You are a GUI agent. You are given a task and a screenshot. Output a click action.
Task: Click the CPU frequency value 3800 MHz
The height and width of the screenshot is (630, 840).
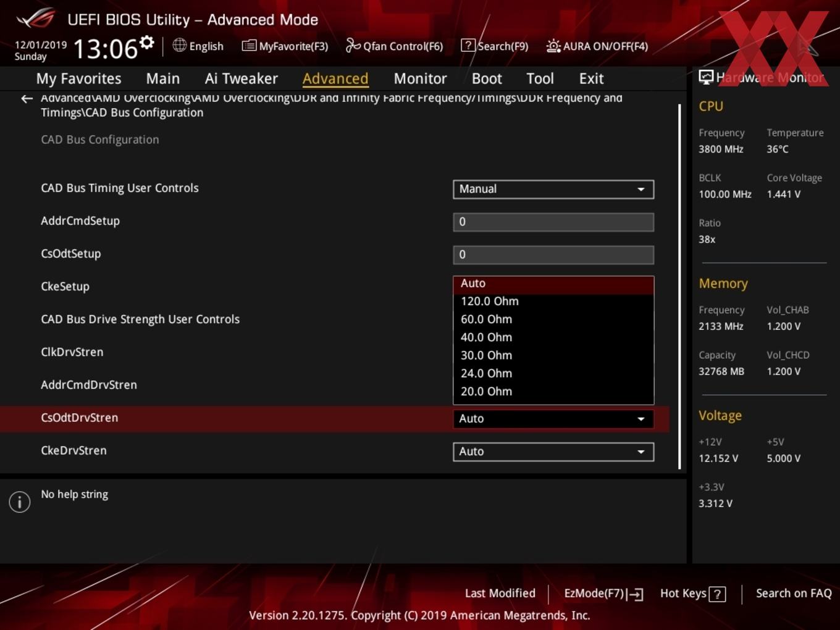(721, 149)
